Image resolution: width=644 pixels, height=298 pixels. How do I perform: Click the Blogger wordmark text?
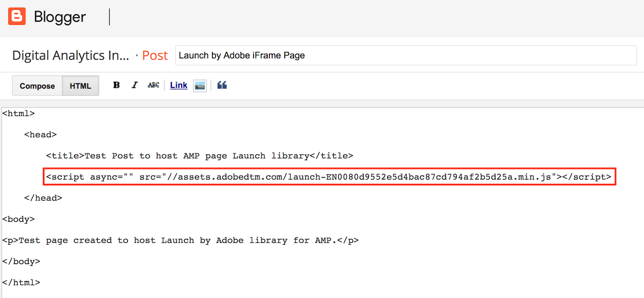(60, 17)
